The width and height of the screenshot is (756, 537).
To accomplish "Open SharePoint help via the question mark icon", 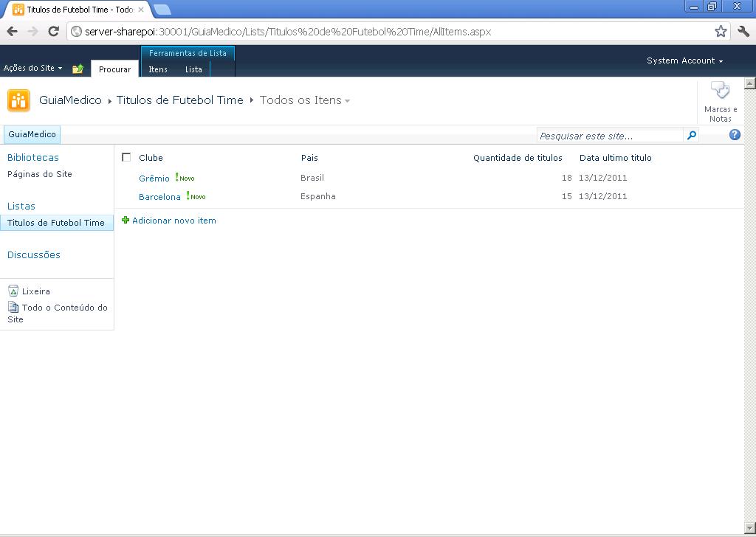I will (734, 134).
